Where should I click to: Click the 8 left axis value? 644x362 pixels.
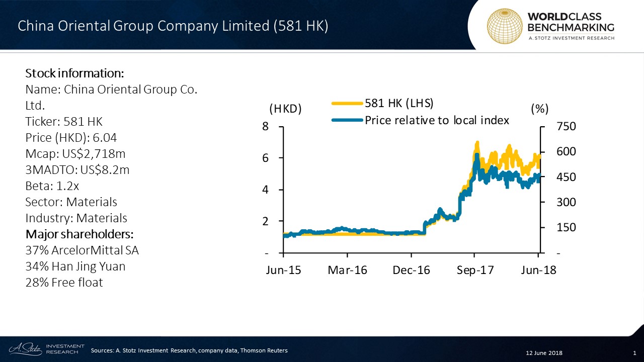point(266,127)
